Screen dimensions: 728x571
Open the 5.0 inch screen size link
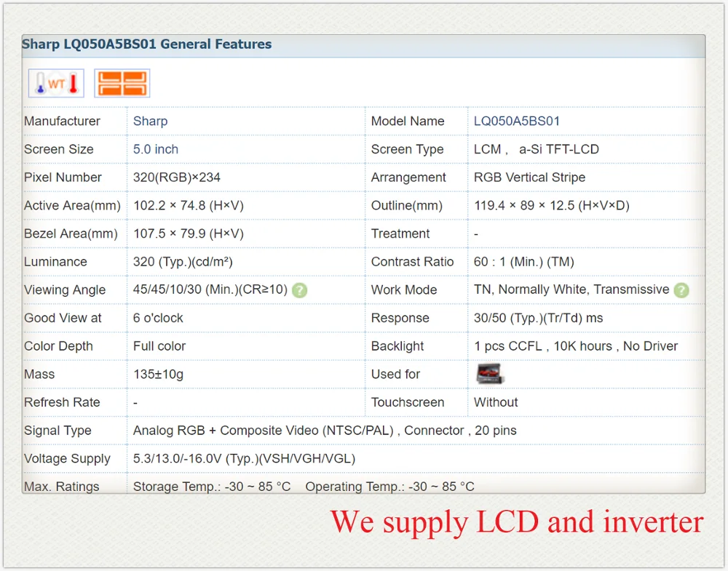[x=156, y=149]
